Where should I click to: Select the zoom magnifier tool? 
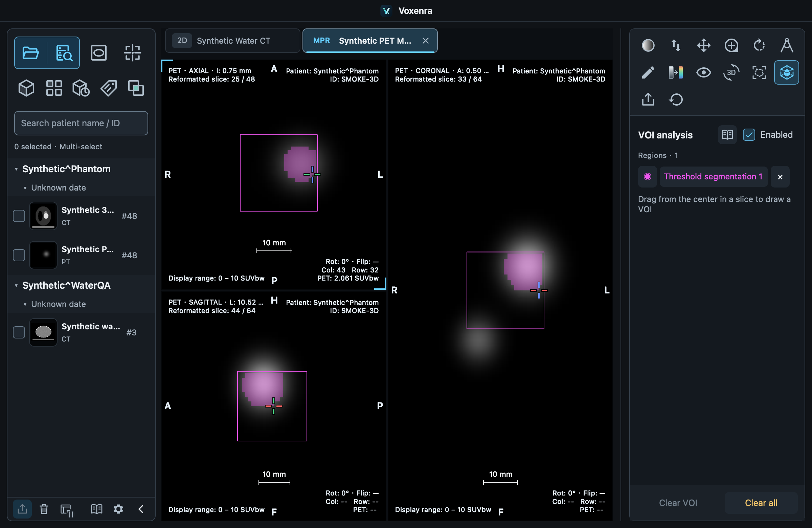click(x=731, y=45)
